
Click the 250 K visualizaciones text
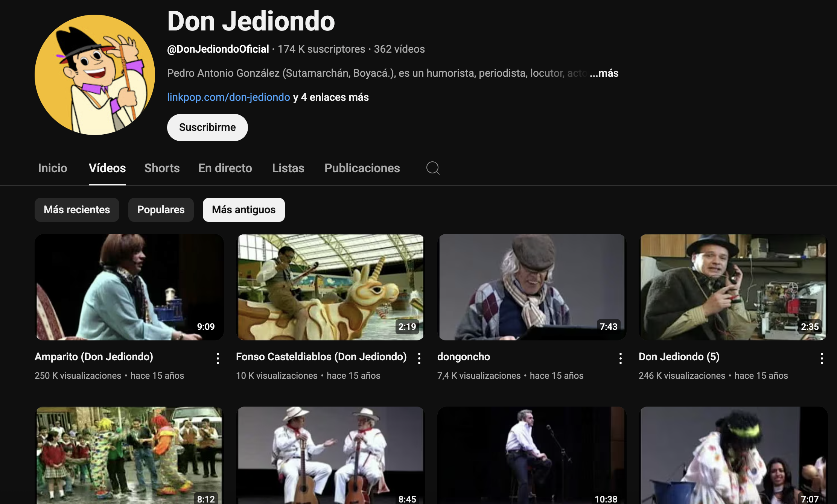[78, 375]
